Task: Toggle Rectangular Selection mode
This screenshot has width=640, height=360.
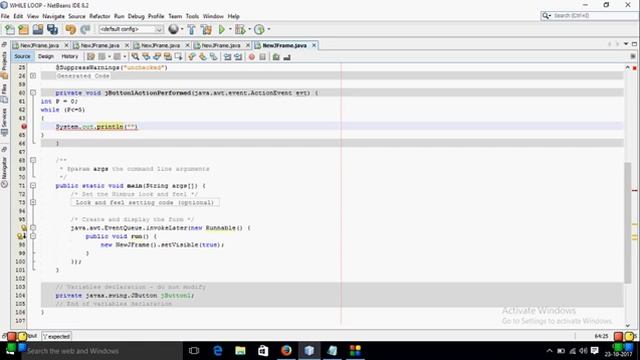Action: pos(178,57)
